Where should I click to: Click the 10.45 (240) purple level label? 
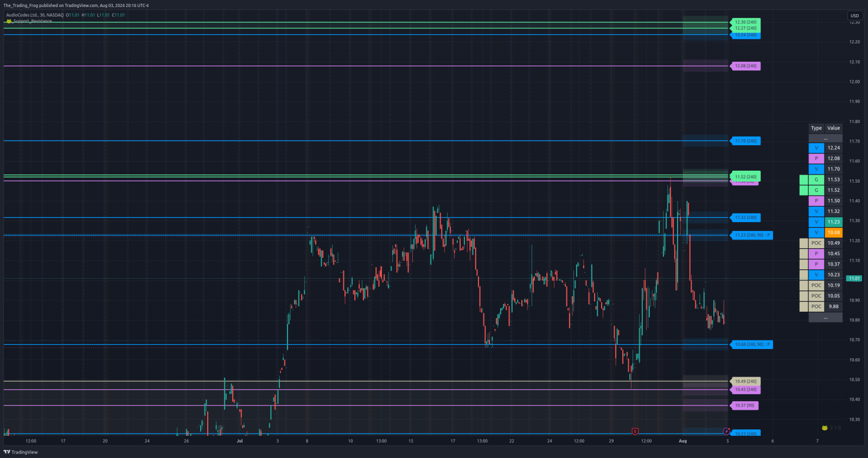(x=746, y=390)
